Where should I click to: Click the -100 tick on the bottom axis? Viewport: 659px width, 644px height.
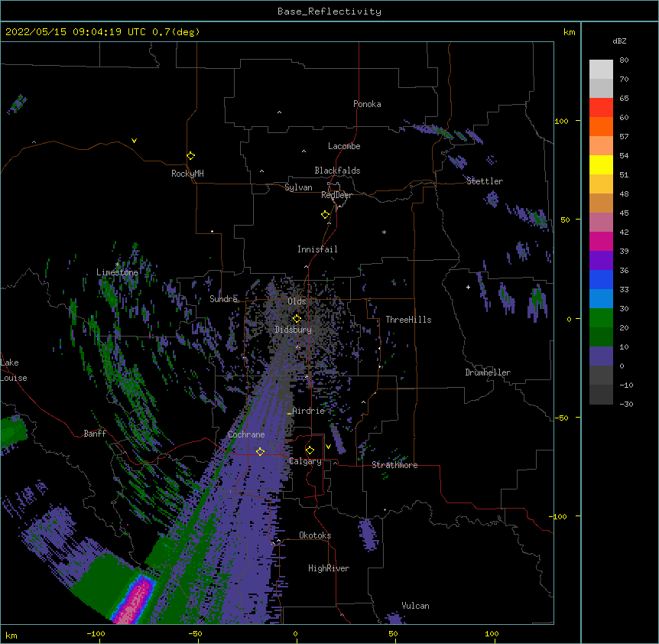[x=96, y=633]
